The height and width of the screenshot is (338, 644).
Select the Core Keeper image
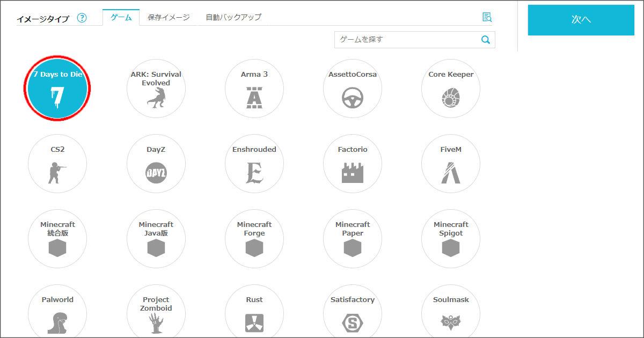click(x=451, y=89)
